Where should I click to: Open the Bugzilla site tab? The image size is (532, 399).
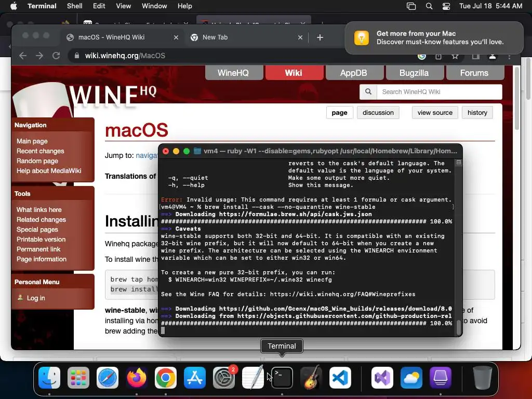pos(414,73)
